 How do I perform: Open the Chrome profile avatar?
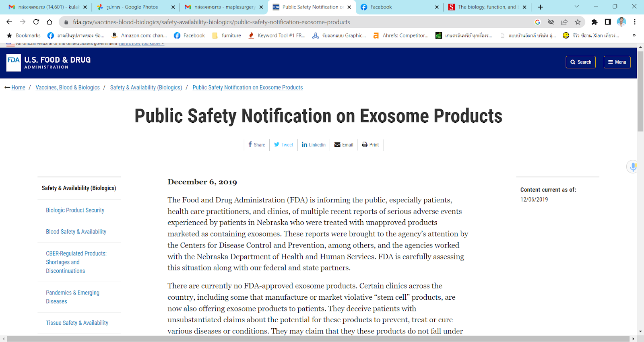[x=621, y=22]
